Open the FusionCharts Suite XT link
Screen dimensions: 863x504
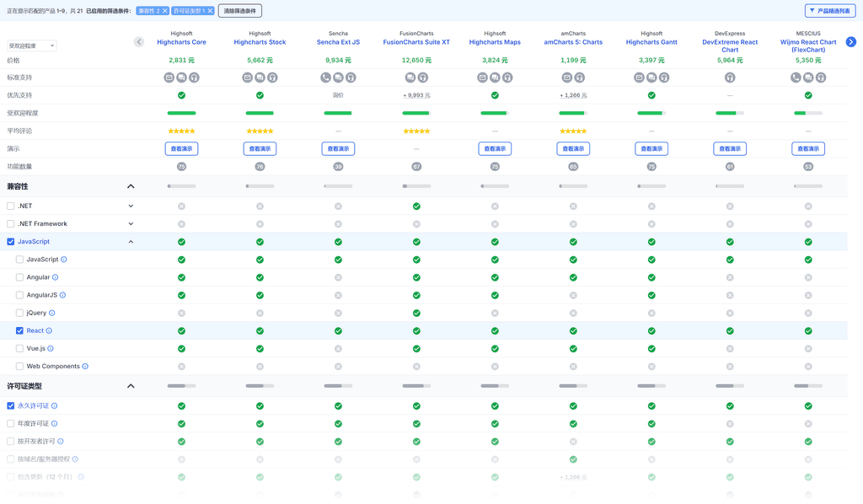point(416,42)
